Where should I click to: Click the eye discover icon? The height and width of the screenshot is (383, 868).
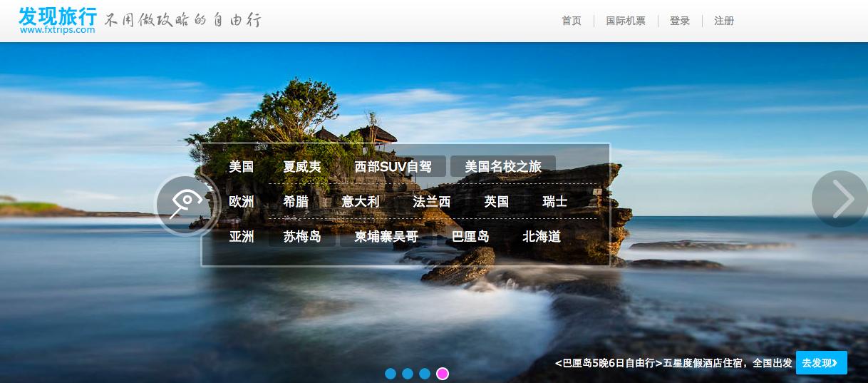pos(186,205)
